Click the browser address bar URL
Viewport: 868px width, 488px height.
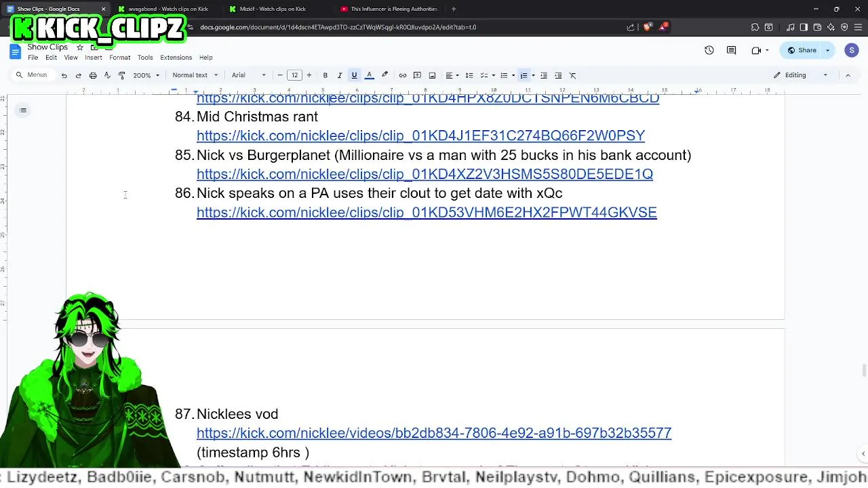point(338,27)
